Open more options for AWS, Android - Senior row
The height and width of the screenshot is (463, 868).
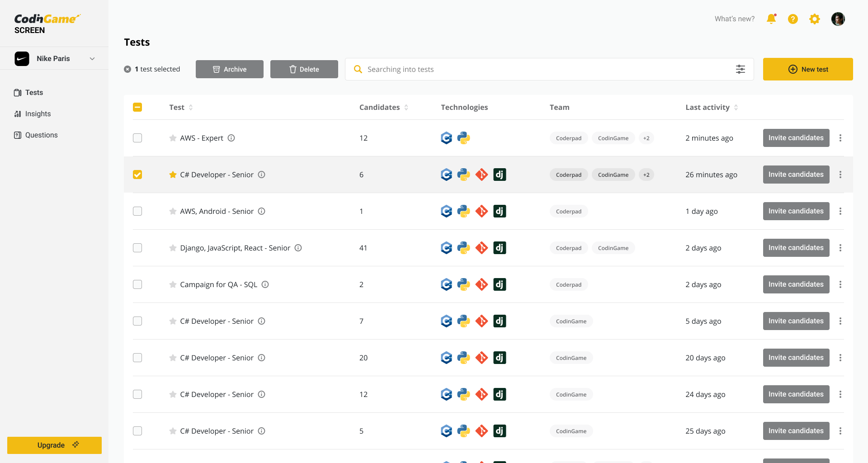(x=840, y=211)
